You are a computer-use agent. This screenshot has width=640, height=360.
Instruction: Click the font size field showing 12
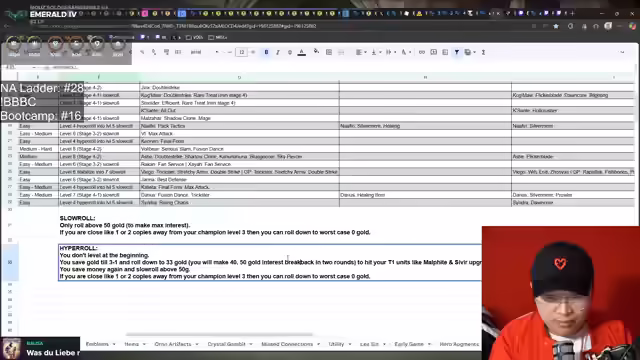point(241,52)
